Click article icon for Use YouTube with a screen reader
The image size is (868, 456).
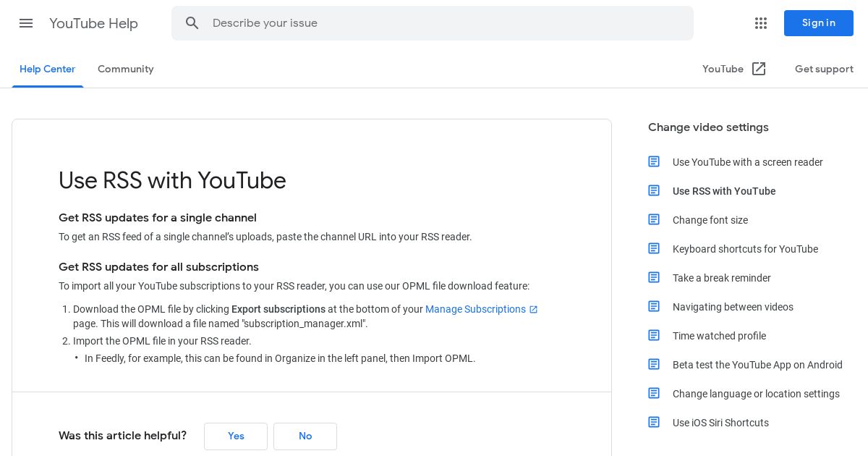[x=654, y=161]
